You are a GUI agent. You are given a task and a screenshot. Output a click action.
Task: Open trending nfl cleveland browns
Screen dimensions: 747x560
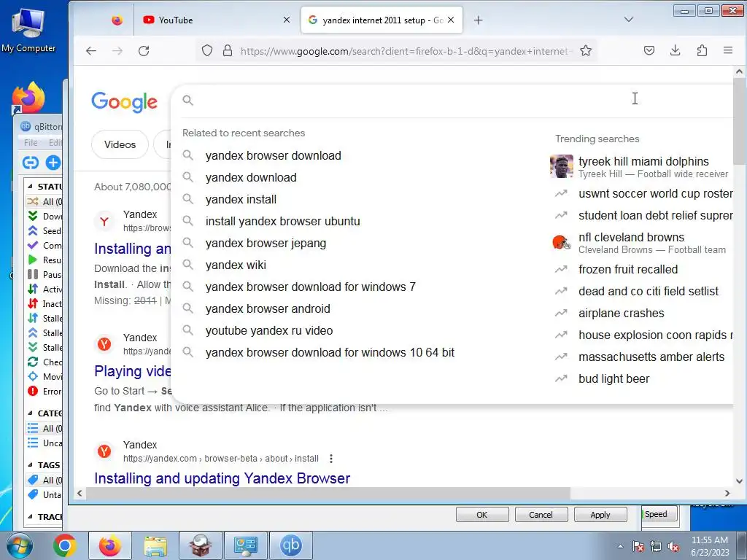click(x=631, y=237)
